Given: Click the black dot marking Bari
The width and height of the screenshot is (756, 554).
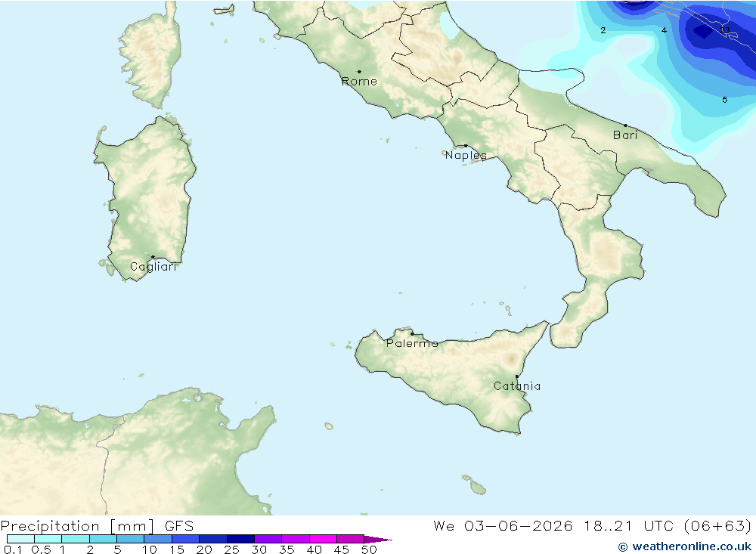Looking at the screenshot, I should tap(625, 125).
